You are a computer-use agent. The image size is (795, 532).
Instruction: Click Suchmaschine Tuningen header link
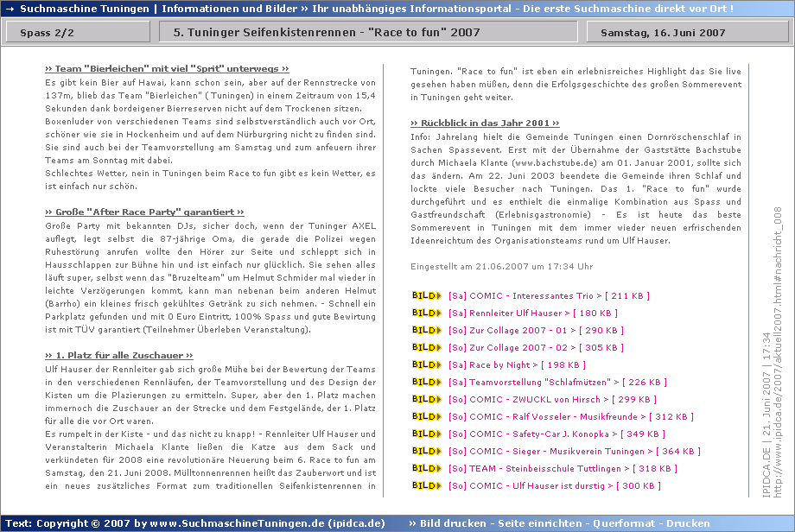pos(85,9)
